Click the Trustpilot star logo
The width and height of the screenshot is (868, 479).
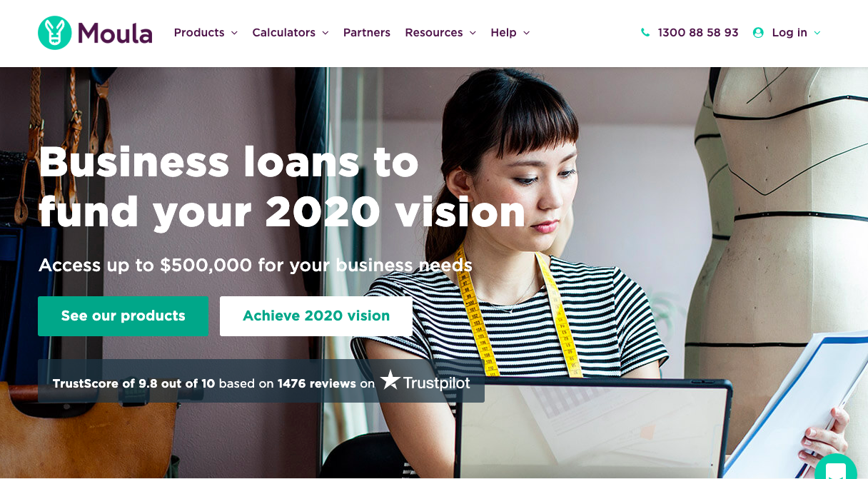coord(390,380)
